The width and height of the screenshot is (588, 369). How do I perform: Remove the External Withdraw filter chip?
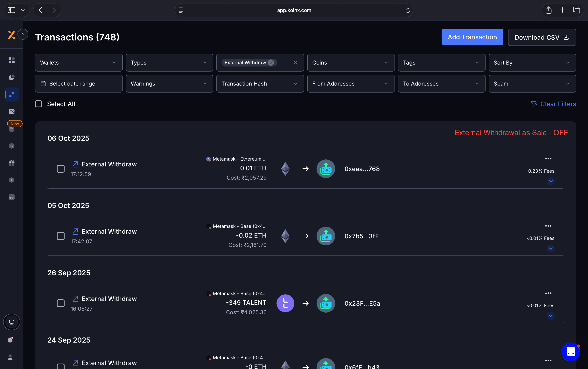click(x=271, y=63)
